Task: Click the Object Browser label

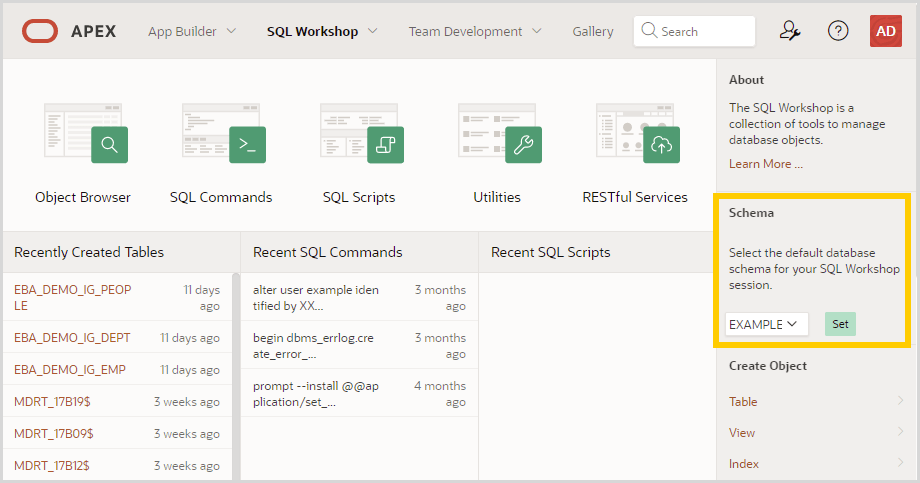Action: coord(83,197)
